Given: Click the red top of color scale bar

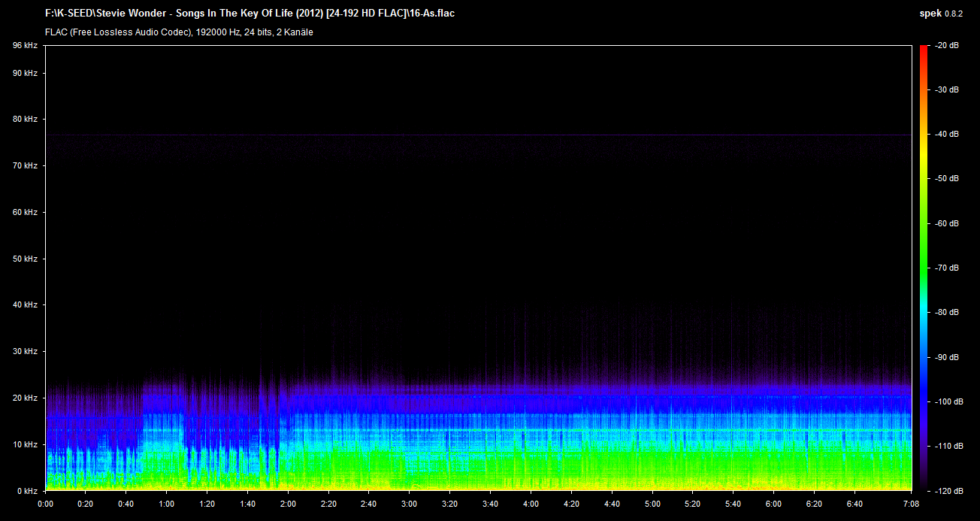Looking at the screenshot, I should point(923,50).
